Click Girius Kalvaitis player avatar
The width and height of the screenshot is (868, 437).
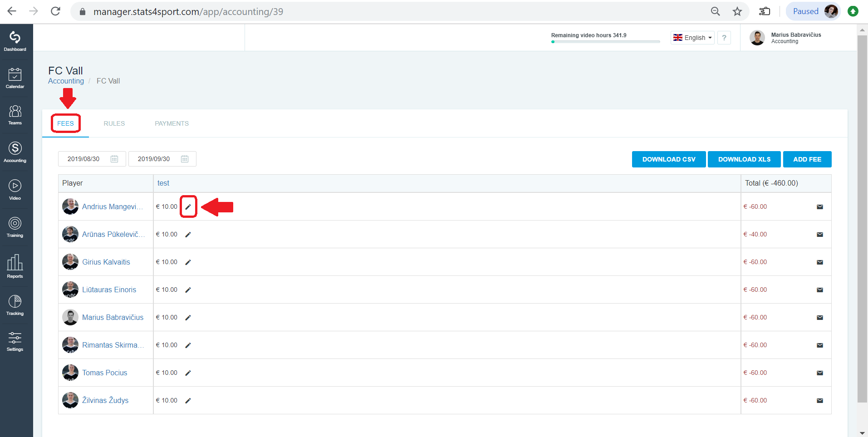click(x=70, y=262)
